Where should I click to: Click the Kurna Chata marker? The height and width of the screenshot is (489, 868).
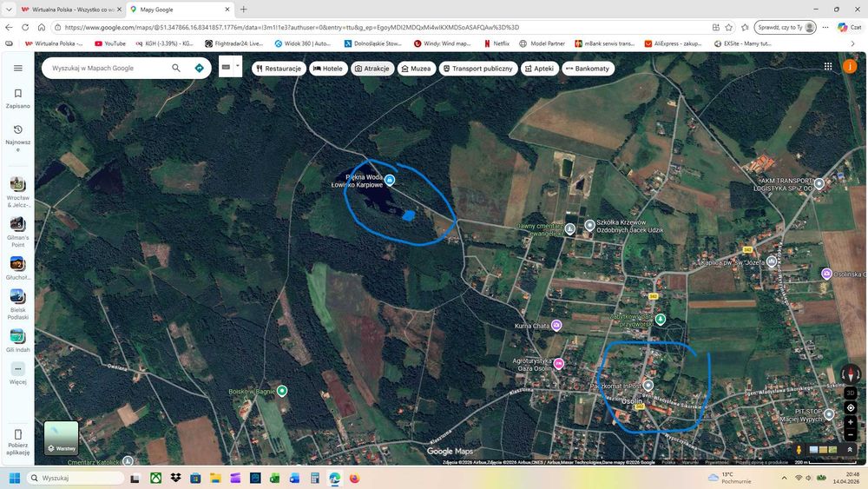coord(556,325)
